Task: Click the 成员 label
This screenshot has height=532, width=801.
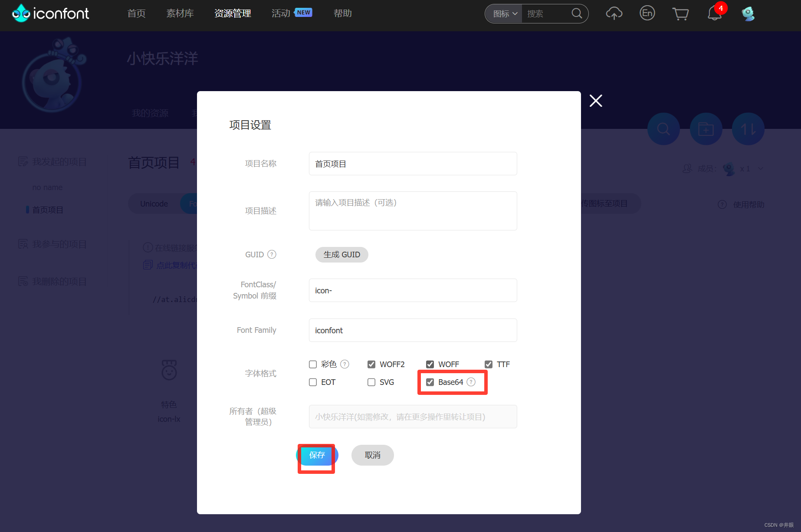Action: 707,169
